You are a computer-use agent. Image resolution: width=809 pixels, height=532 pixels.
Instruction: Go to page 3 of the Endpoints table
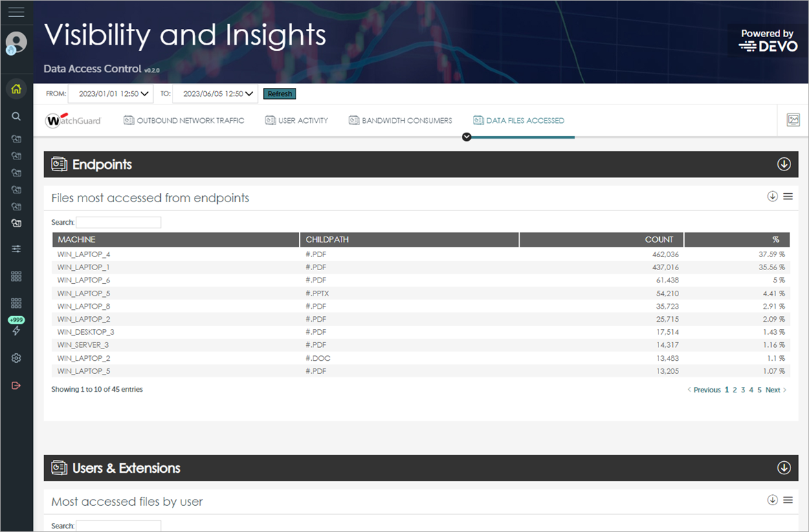click(743, 389)
